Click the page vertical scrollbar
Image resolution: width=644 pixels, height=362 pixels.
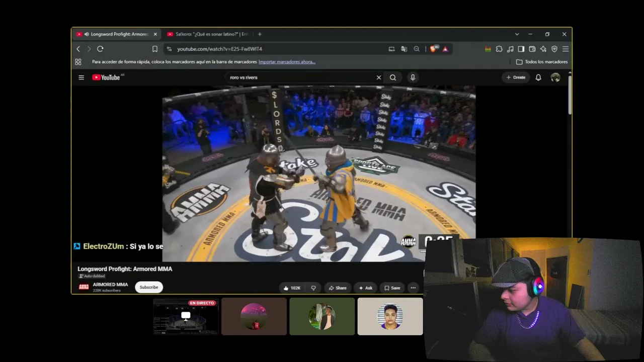[x=570, y=95]
